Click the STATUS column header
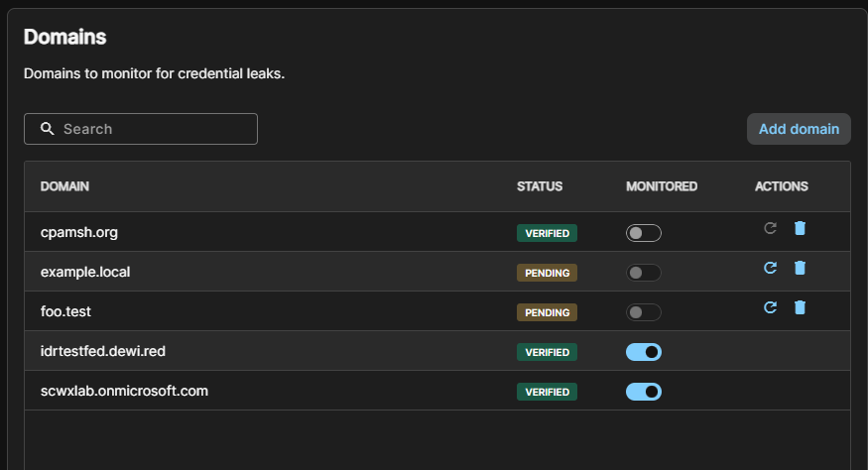The width and height of the screenshot is (868, 470). [540, 186]
